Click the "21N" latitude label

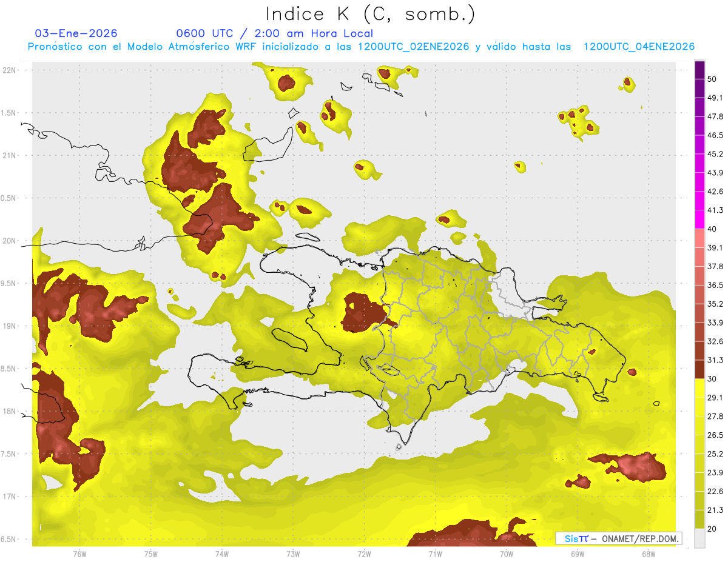click(x=9, y=155)
